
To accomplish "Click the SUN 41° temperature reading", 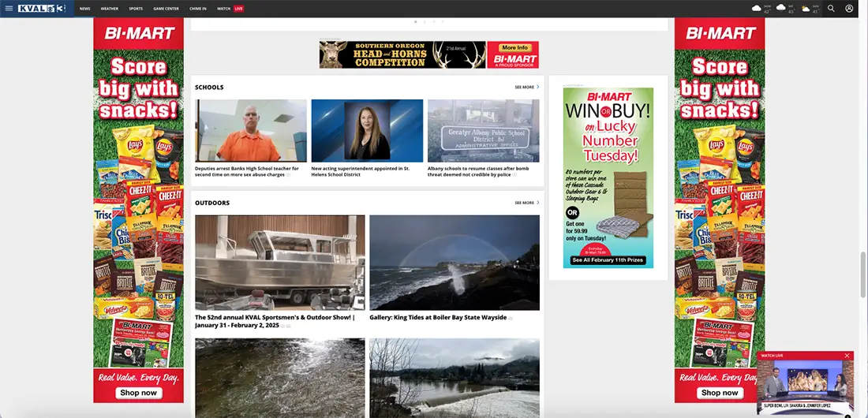I will pos(815,11).
